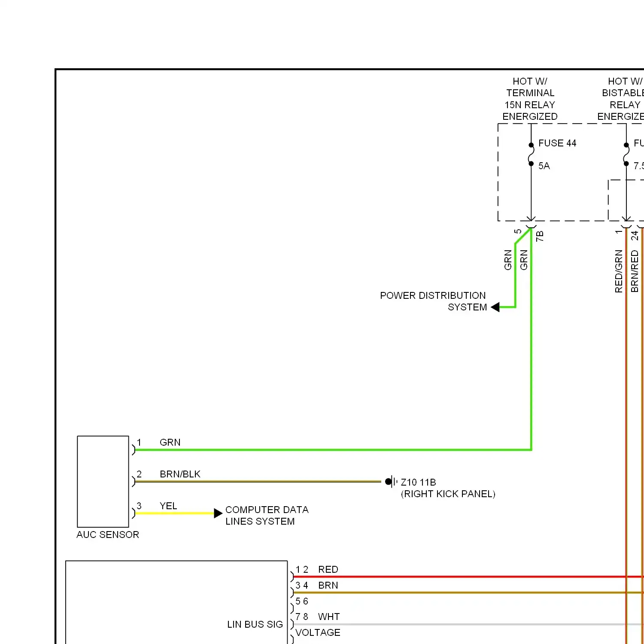Click the ground symbol beside Z10 11B
The height and width of the screenshot is (644, 644).
(x=391, y=482)
